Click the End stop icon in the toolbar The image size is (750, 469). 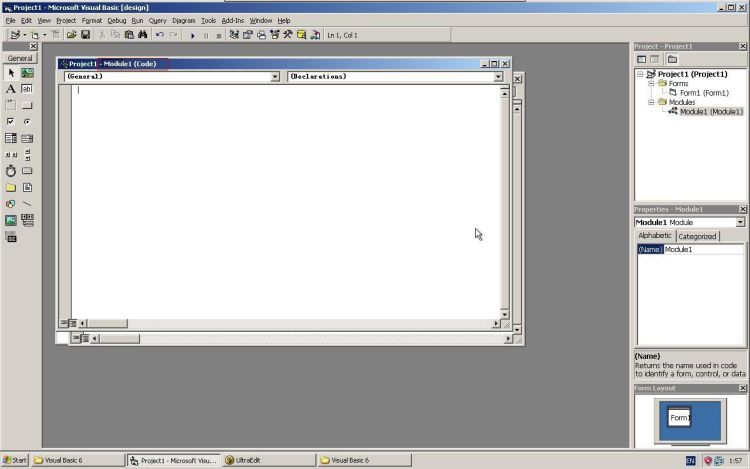219,35
